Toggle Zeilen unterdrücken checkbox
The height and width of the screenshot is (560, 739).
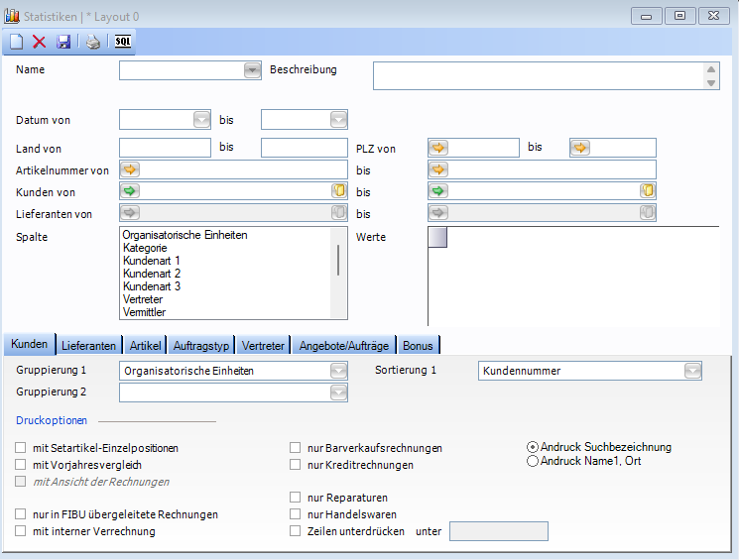point(295,531)
